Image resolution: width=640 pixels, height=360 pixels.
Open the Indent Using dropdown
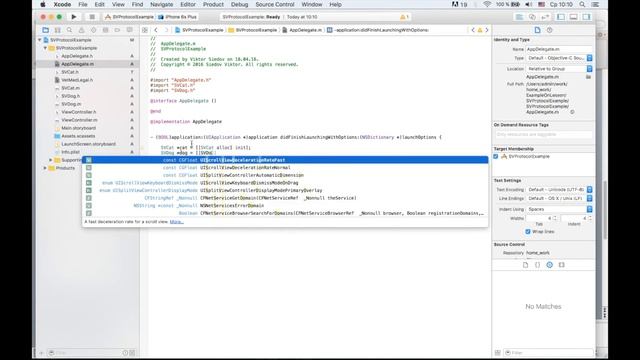pos(559,209)
